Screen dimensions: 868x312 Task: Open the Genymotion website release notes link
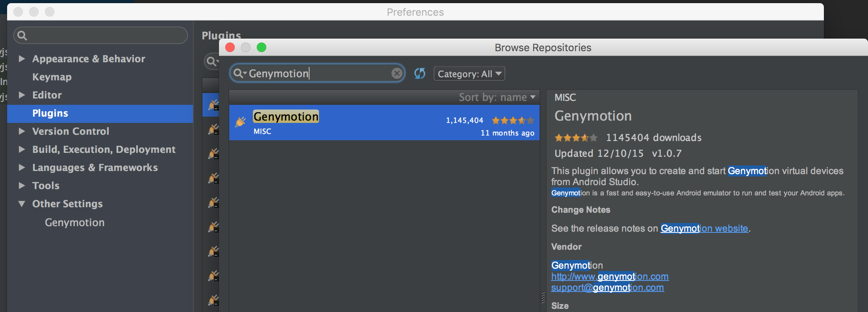point(704,228)
